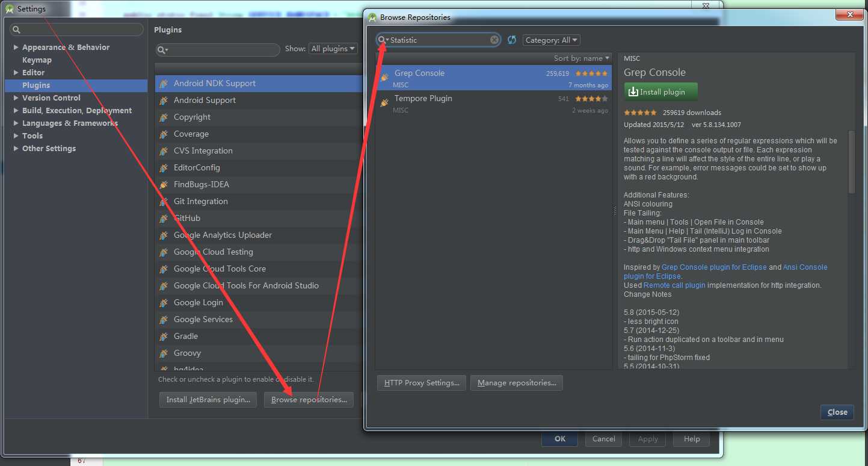Click the Git Integration plugin icon
The image size is (868, 466).
[x=163, y=202]
